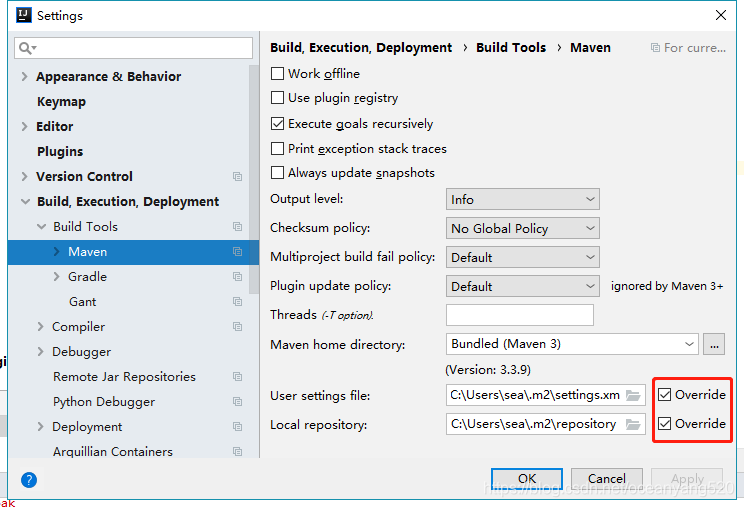Open Maven home directory dropdown
Image resolution: width=744 pixels, height=507 pixels.
pos(572,344)
